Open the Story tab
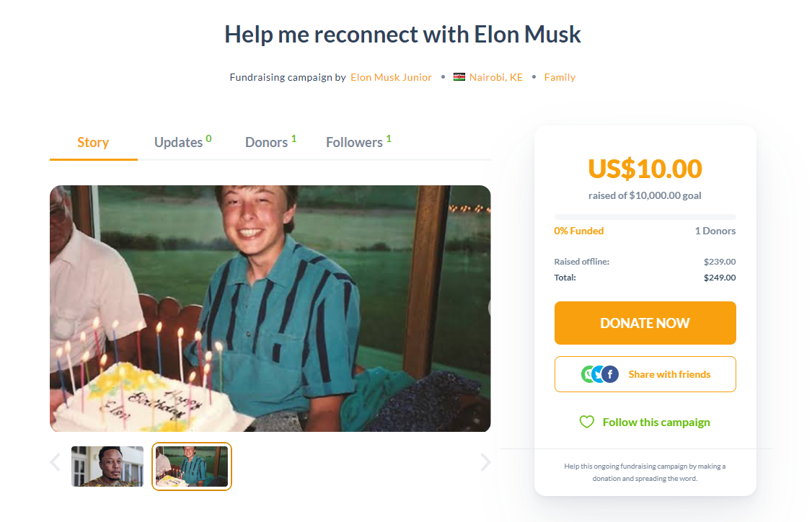The image size is (812, 522). (x=93, y=143)
